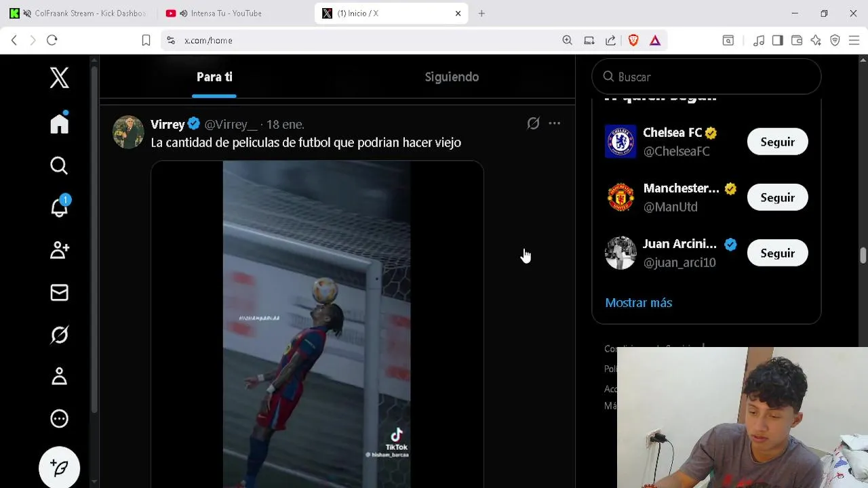Open Messages envelope icon
Viewport: 868px width, 488px height.
pyautogui.click(x=59, y=292)
